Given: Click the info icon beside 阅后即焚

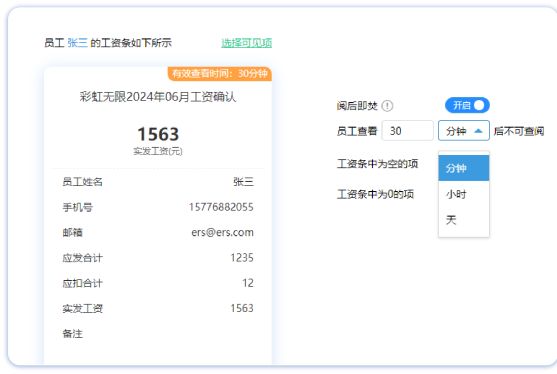Looking at the screenshot, I should click(387, 105).
